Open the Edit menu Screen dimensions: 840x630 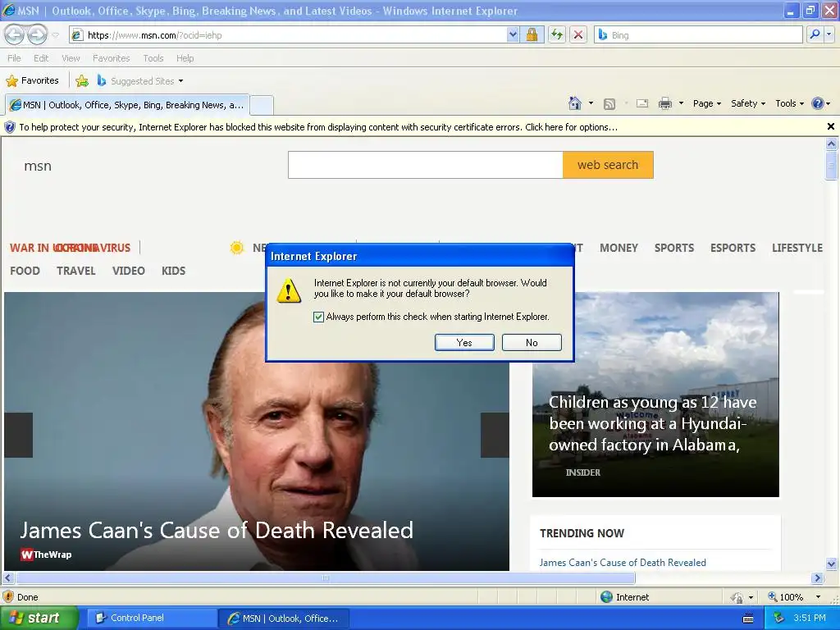[x=41, y=58]
